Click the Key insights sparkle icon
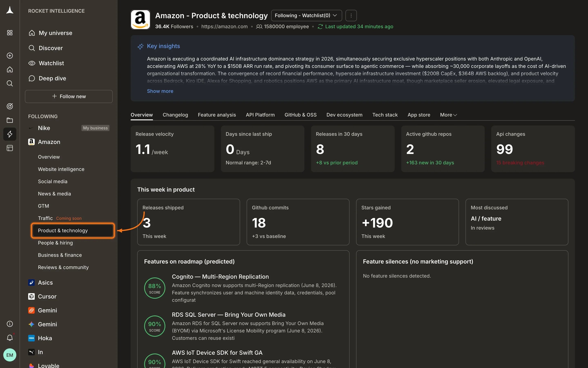 [x=140, y=46]
